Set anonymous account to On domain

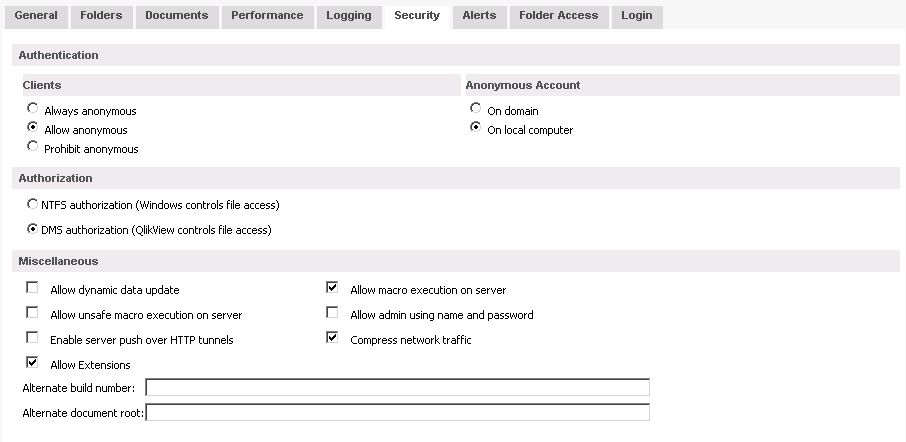(x=476, y=110)
